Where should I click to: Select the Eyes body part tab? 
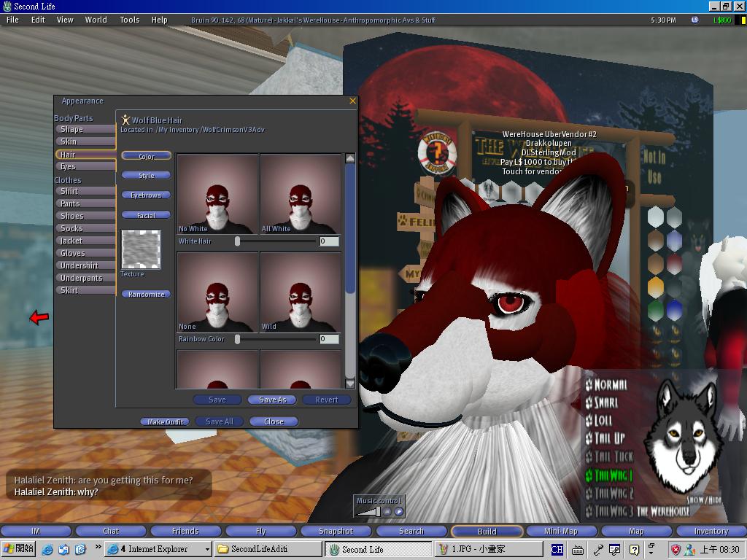click(69, 167)
